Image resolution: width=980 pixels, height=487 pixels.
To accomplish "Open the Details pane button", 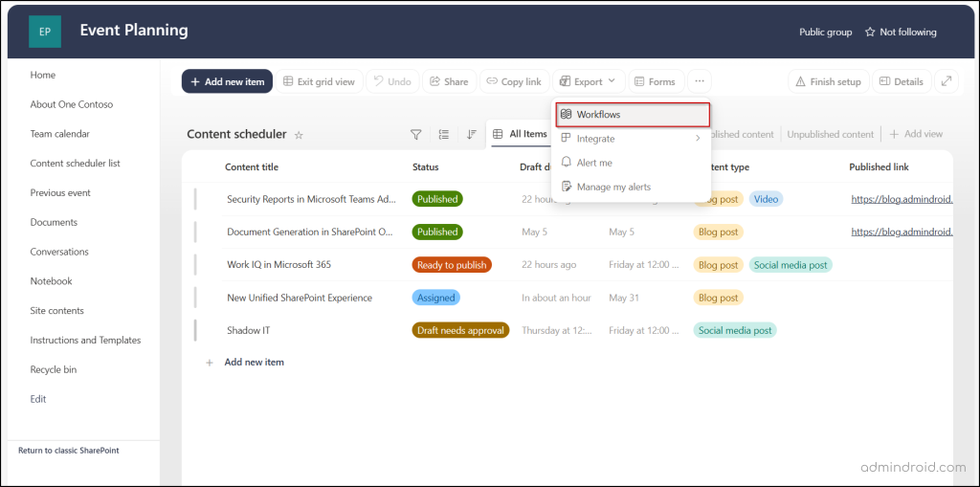I will (x=902, y=81).
